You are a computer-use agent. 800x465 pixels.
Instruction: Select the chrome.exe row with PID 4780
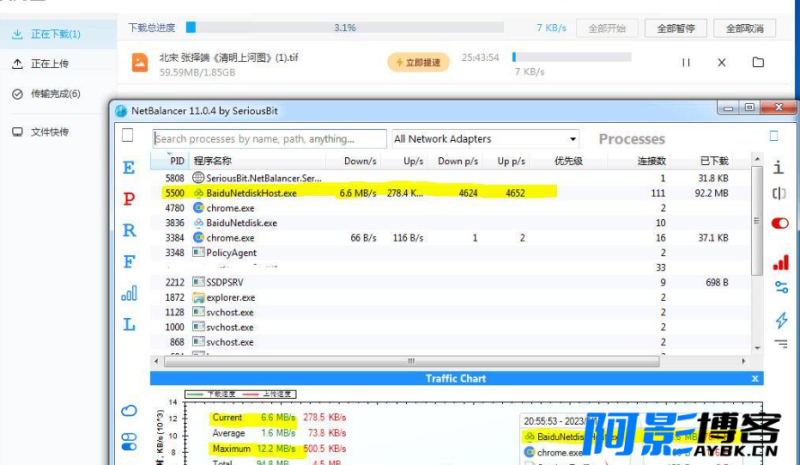tap(451, 208)
